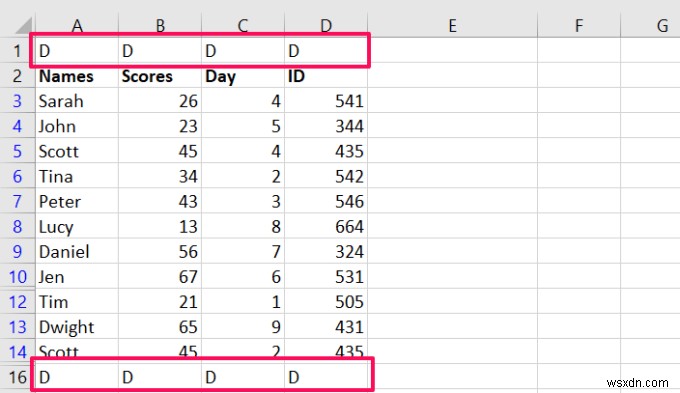Select the cell containing Tina
680x393 pixels.
tap(77, 177)
